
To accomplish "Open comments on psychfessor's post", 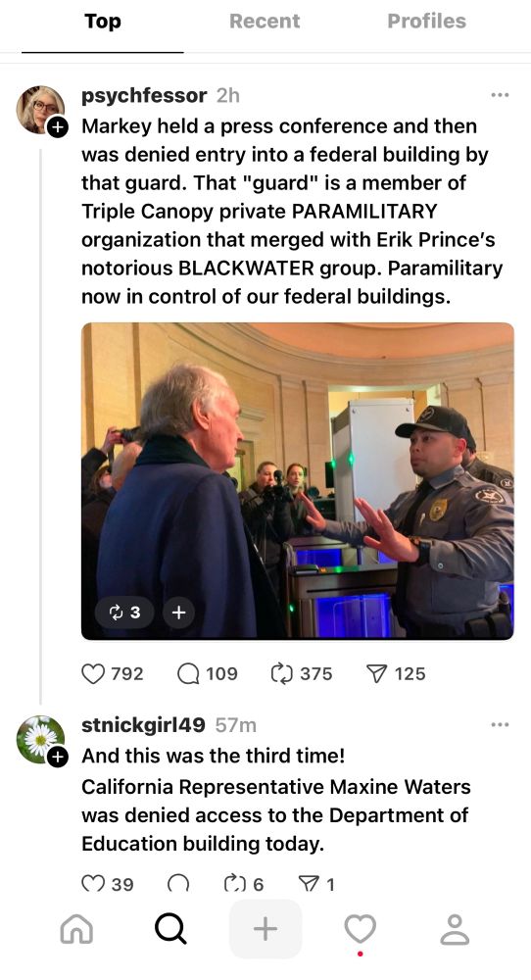I will tap(188, 674).
